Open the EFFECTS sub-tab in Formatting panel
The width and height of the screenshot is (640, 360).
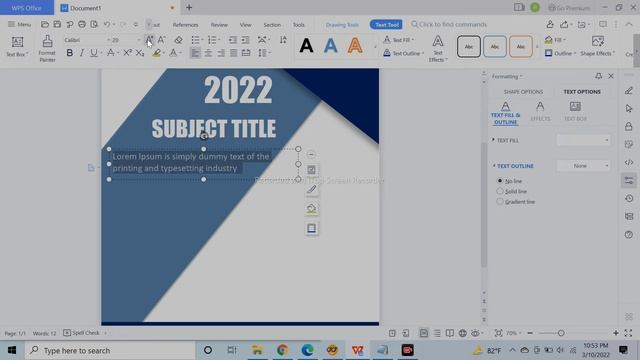pos(540,111)
